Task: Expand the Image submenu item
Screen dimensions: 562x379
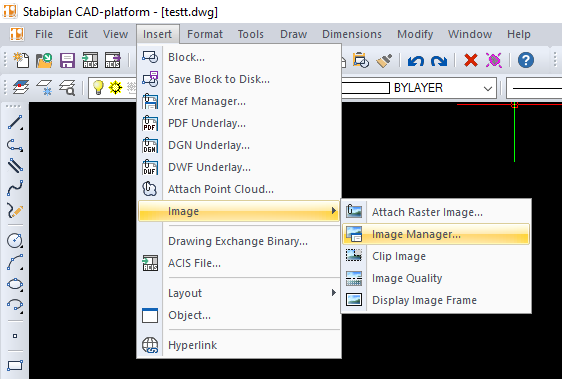Action: [x=239, y=211]
